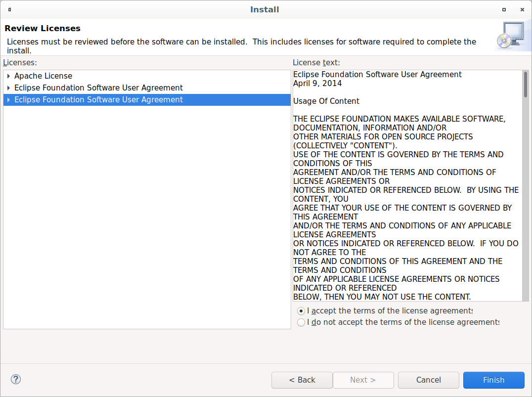This screenshot has width=532, height=397.
Task: Select the Apache License tree item
Action: tap(43, 76)
